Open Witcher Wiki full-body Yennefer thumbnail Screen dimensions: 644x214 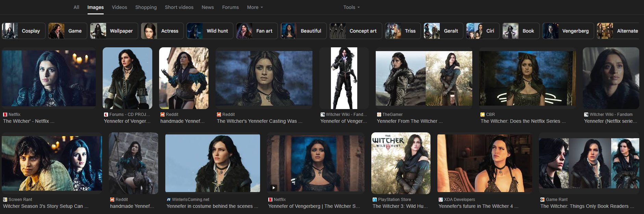pyautogui.click(x=344, y=78)
